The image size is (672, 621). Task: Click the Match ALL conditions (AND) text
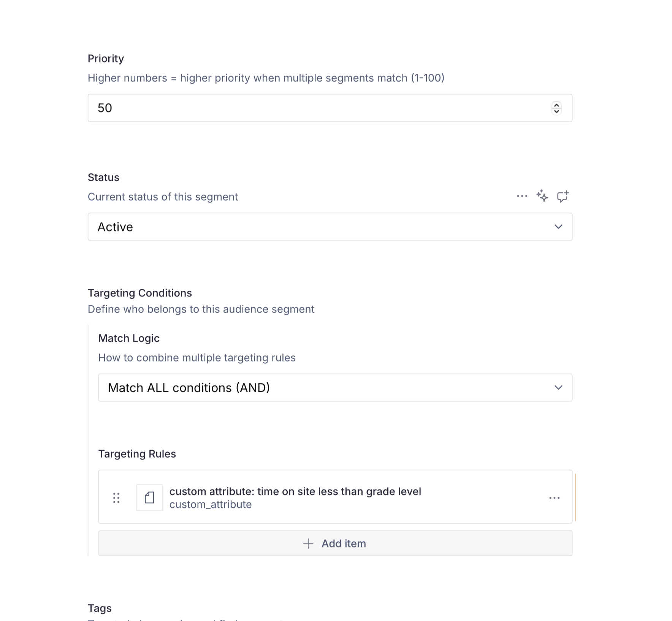click(189, 388)
